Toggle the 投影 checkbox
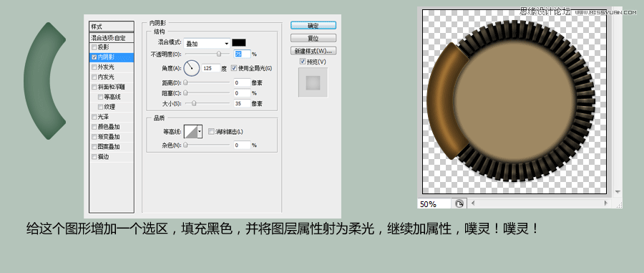Image resolution: width=644 pixels, height=273 pixels. [x=94, y=47]
